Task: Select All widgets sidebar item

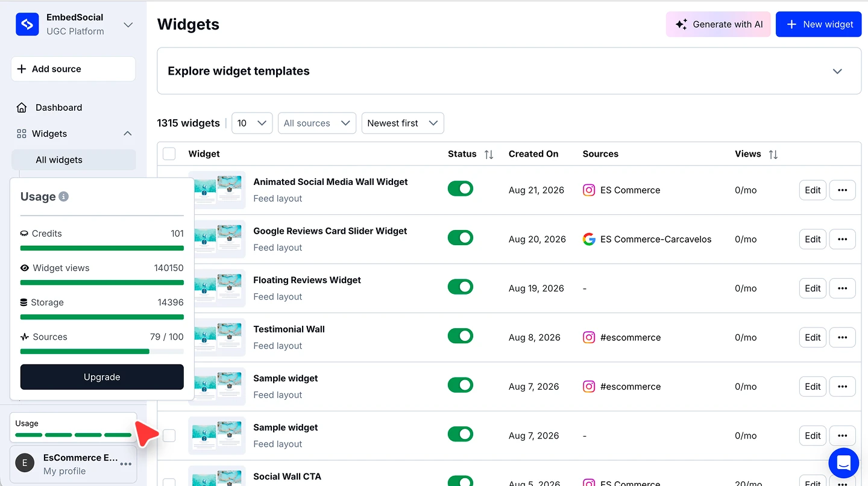Action: tap(74, 160)
